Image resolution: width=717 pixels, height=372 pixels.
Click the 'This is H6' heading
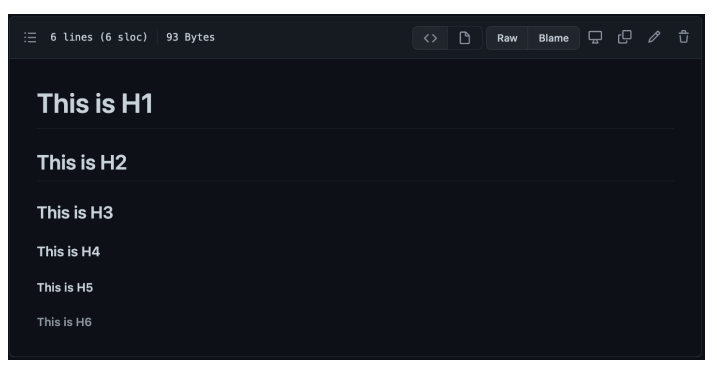64,322
